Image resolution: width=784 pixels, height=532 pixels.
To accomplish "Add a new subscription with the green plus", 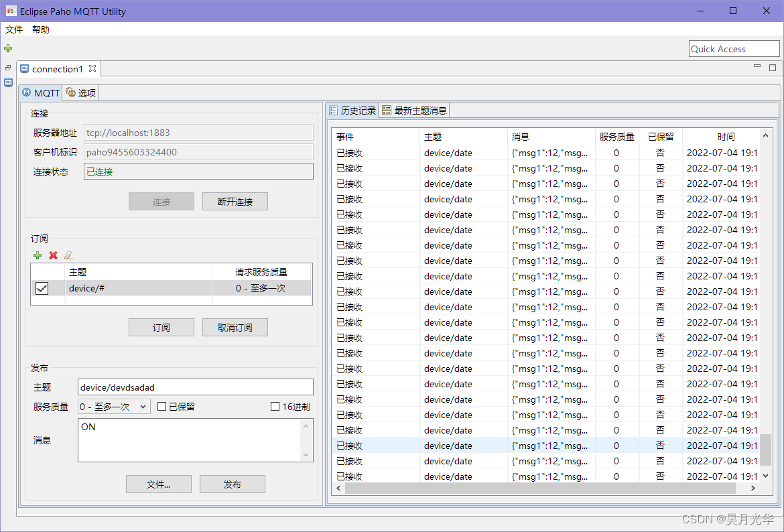I will [38, 255].
